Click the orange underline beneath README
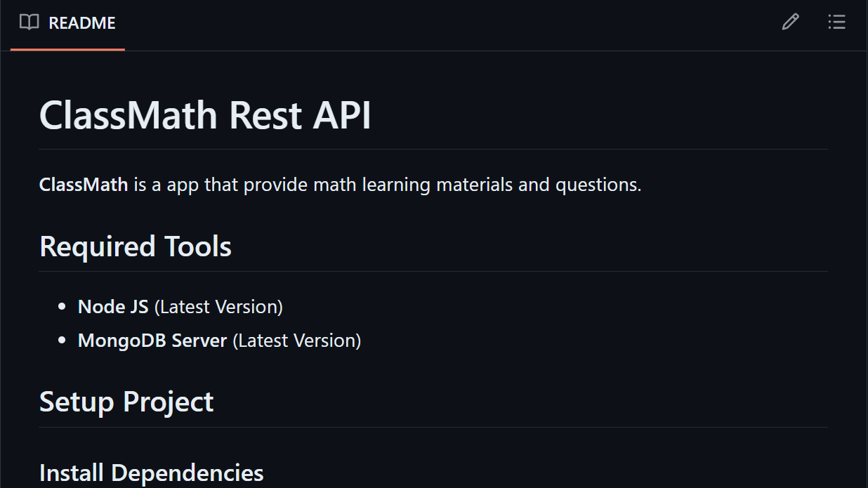The image size is (868, 488). click(x=67, y=49)
